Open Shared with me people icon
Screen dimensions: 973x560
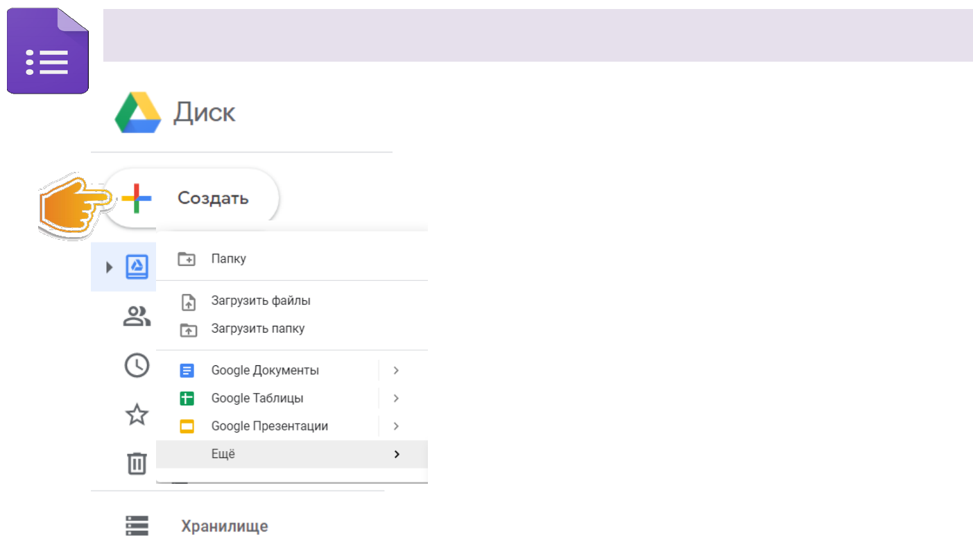[x=137, y=316]
